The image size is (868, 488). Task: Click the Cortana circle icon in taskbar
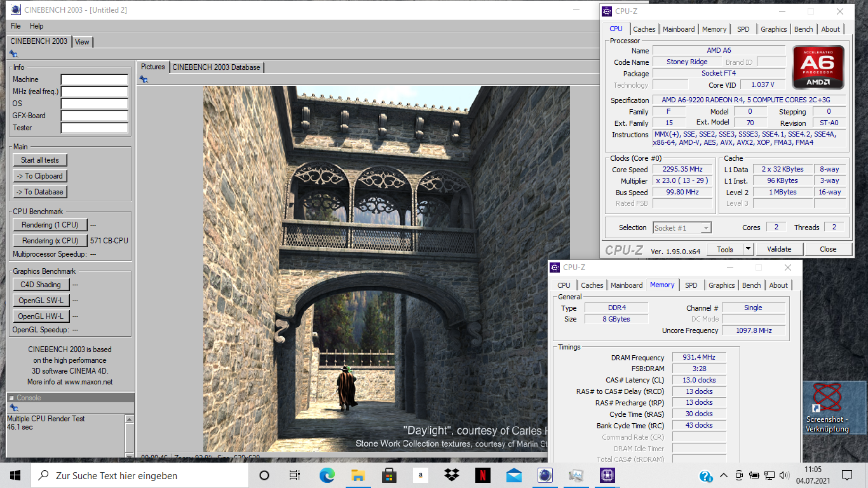click(264, 475)
